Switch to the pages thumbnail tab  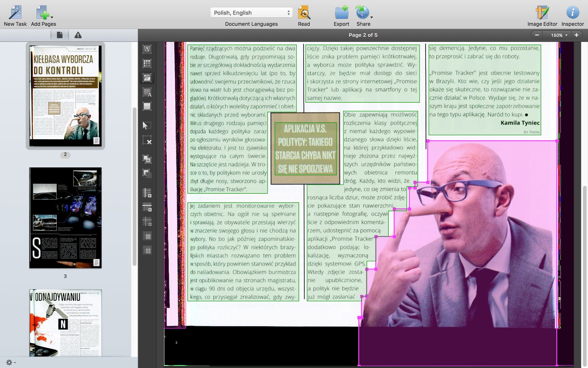click(60, 35)
